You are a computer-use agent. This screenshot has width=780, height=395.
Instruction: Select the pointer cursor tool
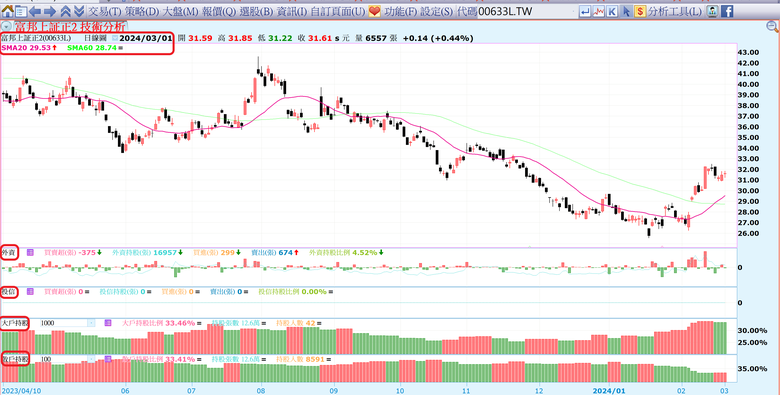626,11
